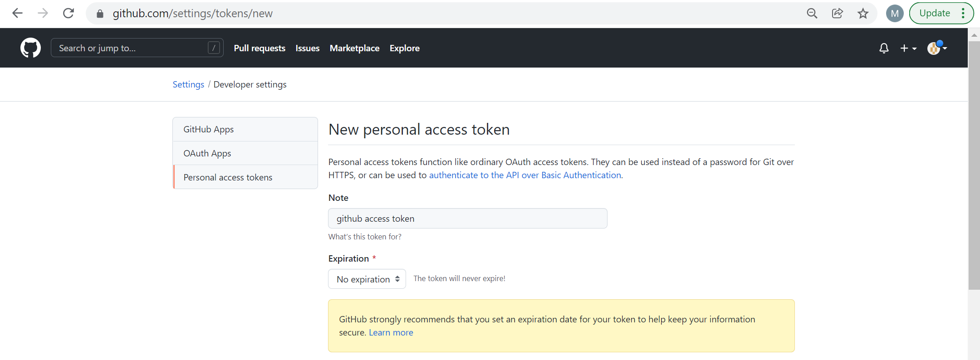The width and height of the screenshot is (980, 360).
Task: Select GitHub Apps in the sidebar
Action: tap(245, 129)
